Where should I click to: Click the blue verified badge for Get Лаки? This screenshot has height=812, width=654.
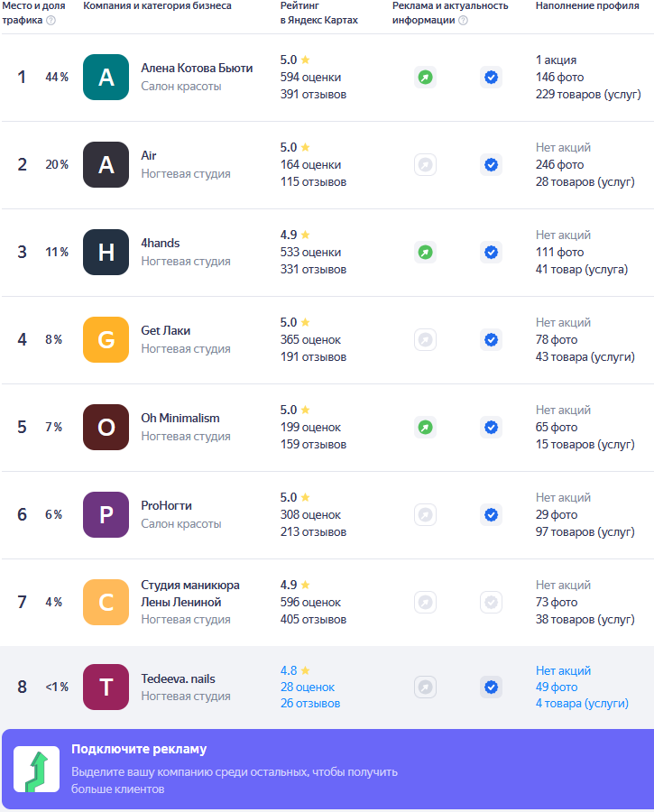click(x=491, y=340)
